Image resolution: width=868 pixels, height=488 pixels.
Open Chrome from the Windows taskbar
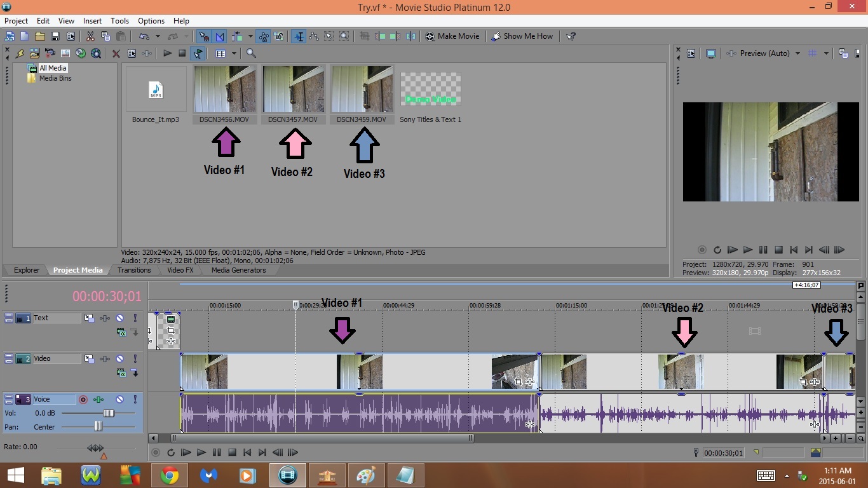[169, 475]
